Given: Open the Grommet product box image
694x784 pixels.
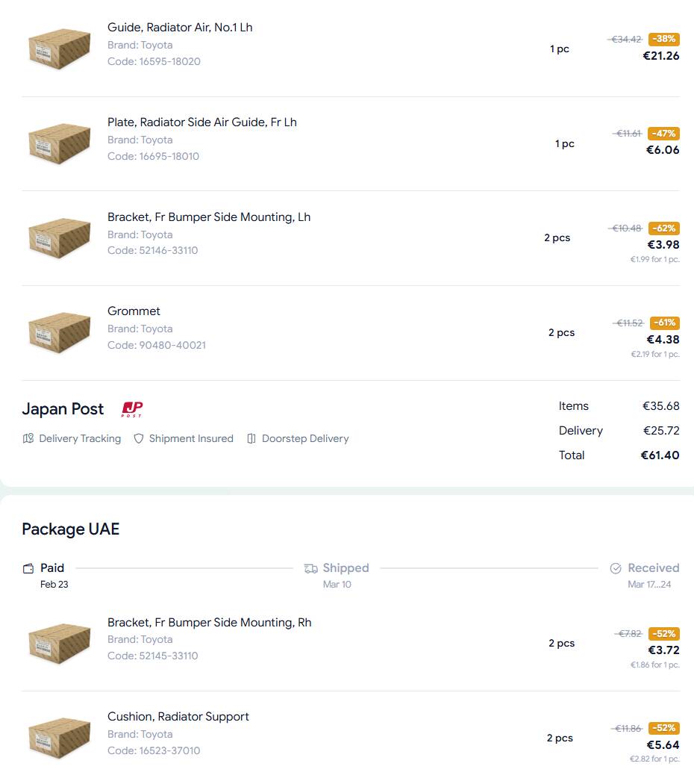Looking at the screenshot, I should pos(59,332).
